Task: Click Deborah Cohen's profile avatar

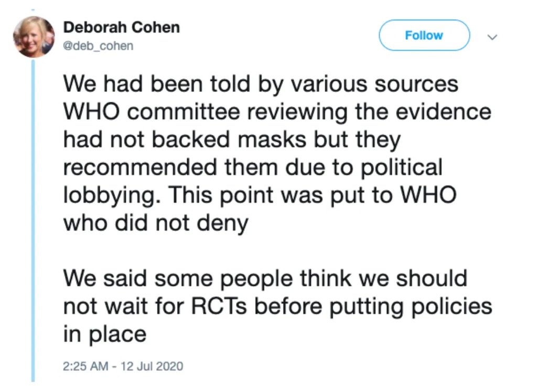Action: pos(34,37)
